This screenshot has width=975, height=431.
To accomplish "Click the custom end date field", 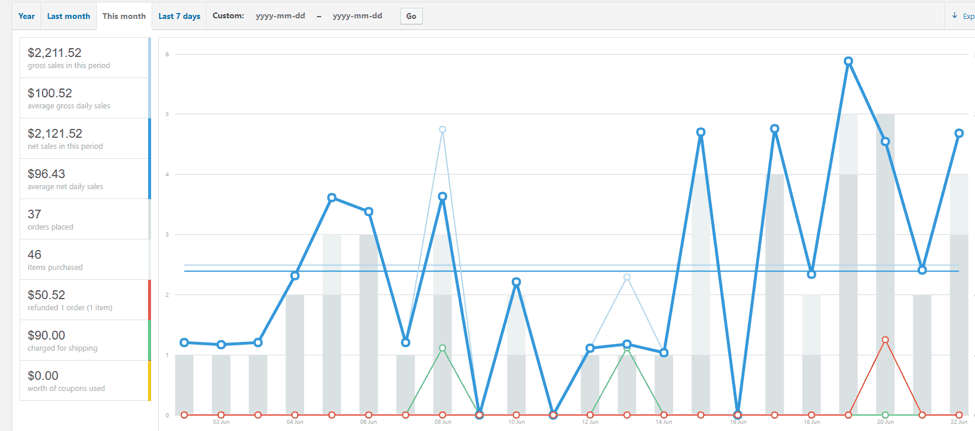I will [357, 16].
